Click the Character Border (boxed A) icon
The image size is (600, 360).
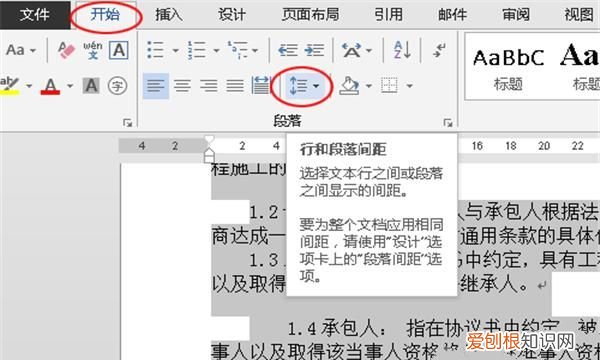click(x=119, y=50)
